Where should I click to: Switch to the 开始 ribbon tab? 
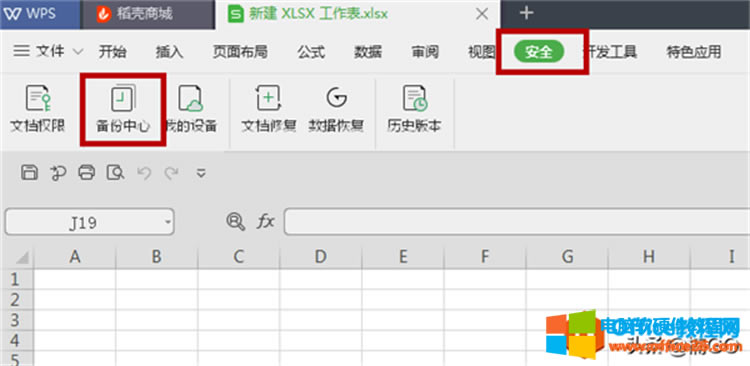[x=112, y=52]
